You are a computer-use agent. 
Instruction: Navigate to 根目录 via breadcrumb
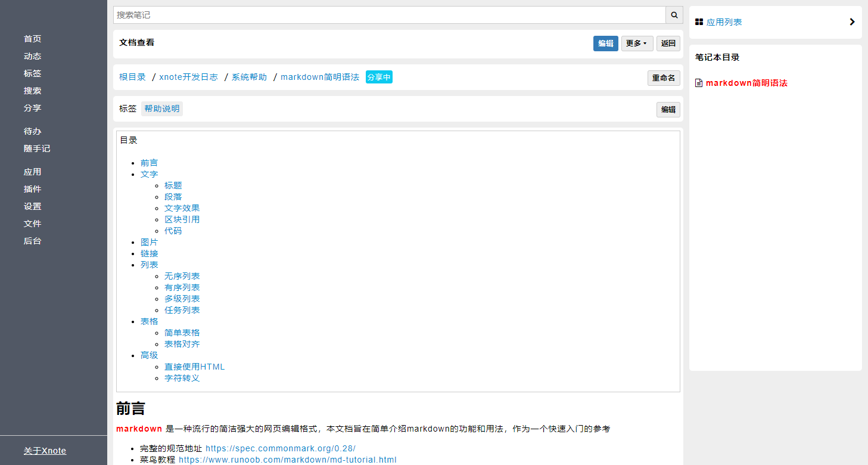tap(132, 76)
